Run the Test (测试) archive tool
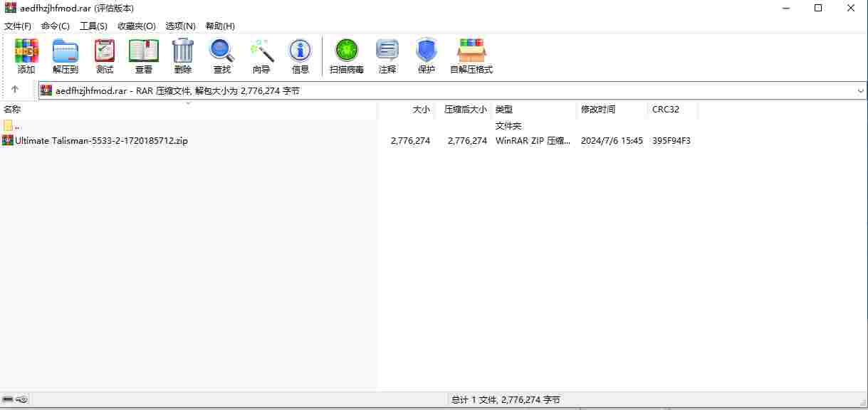 click(105, 56)
